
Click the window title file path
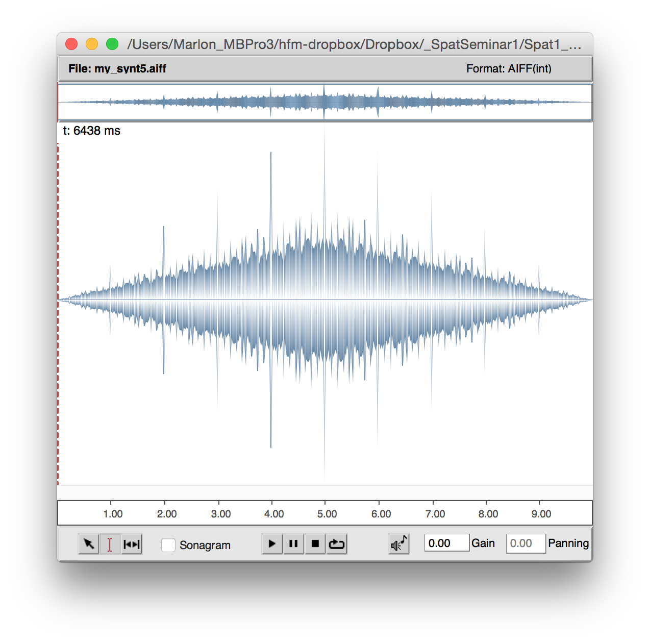coord(354,44)
